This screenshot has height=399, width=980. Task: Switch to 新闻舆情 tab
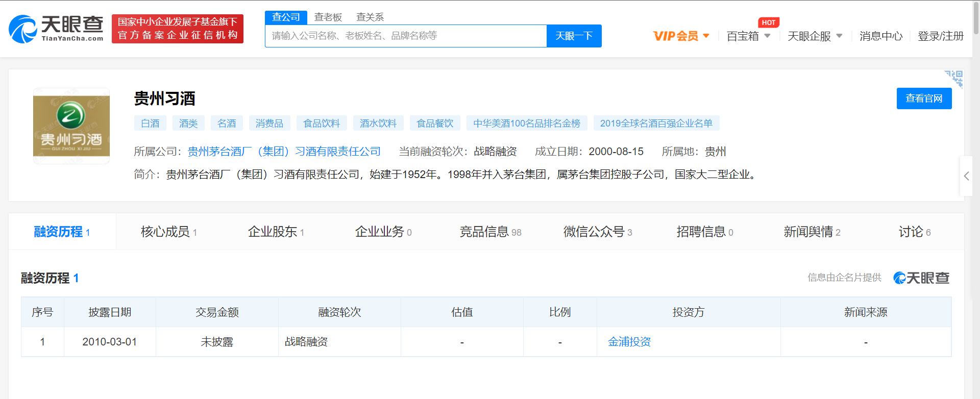click(812, 232)
